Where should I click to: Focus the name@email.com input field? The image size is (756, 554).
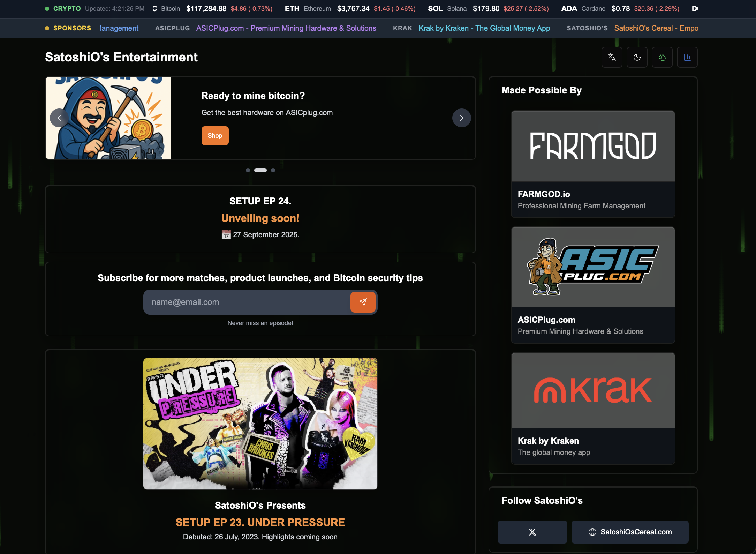click(247, 302)
